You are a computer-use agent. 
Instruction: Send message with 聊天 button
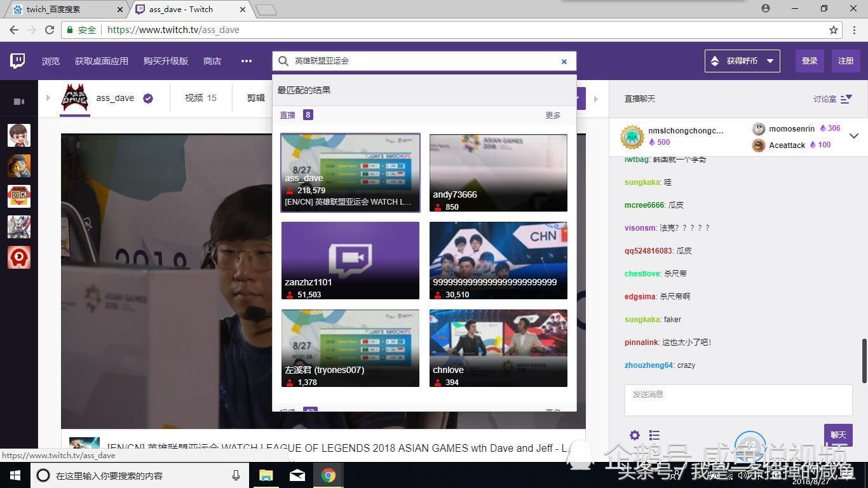coord(838,435)
